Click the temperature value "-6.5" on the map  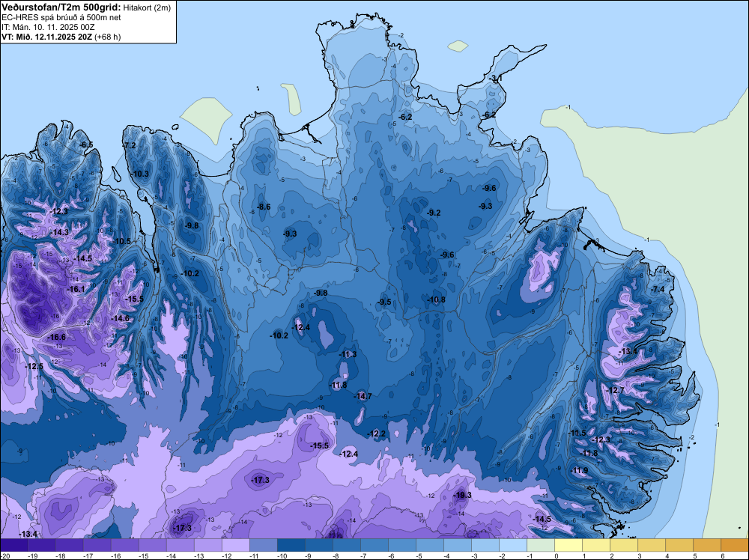coord(86,144)
